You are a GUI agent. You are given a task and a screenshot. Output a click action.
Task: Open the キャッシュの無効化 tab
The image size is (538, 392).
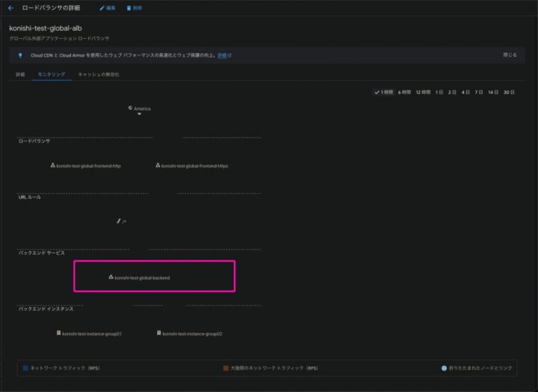tap(99, 75)
